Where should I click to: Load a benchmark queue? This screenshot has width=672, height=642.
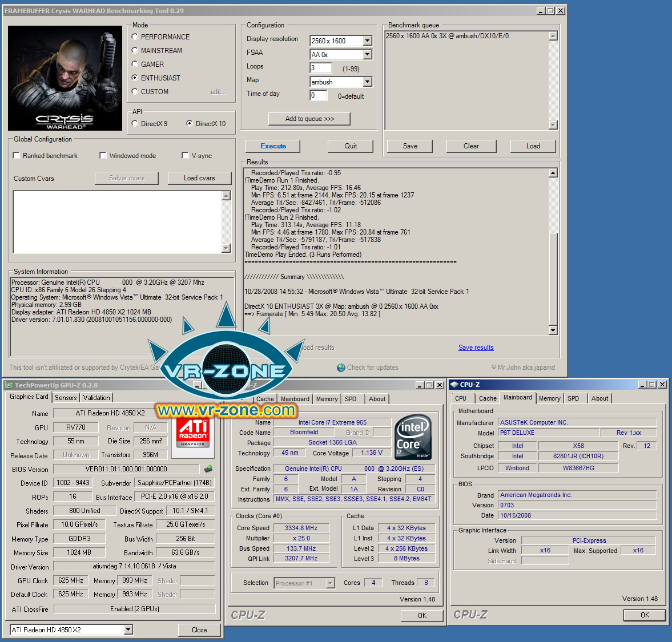(533, 146)
